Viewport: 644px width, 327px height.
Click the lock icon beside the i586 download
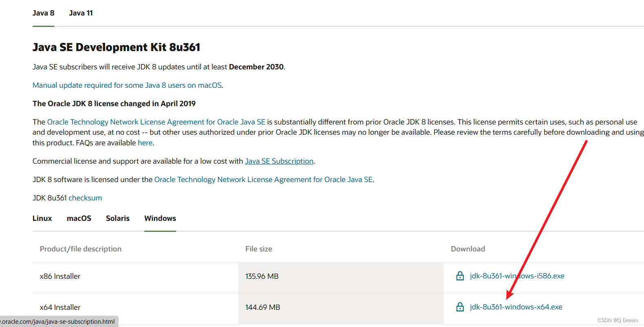point(460,276)
